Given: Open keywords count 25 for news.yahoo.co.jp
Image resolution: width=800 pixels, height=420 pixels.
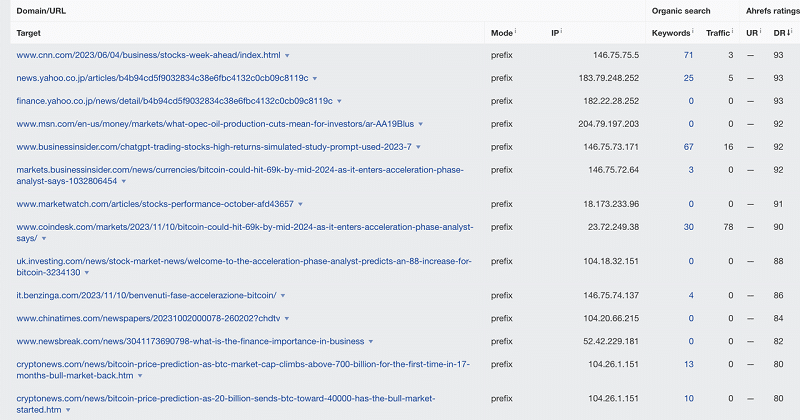Looking at the screenshot, I should pos(688,78).
